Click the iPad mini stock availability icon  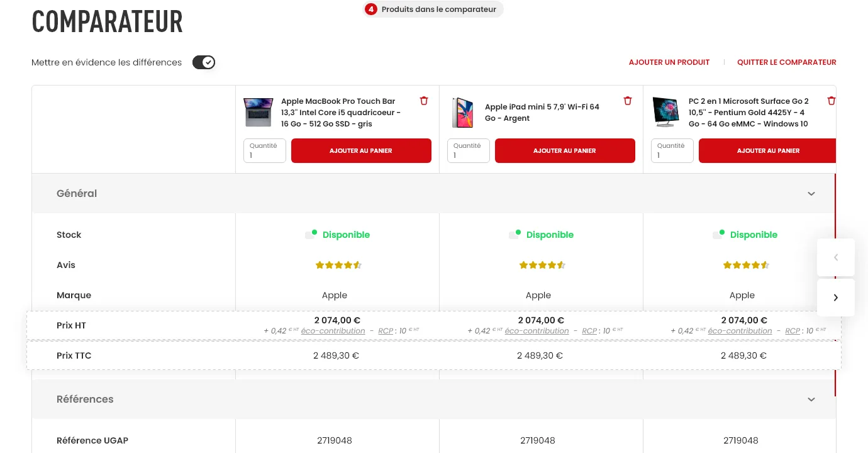point(515,234)
